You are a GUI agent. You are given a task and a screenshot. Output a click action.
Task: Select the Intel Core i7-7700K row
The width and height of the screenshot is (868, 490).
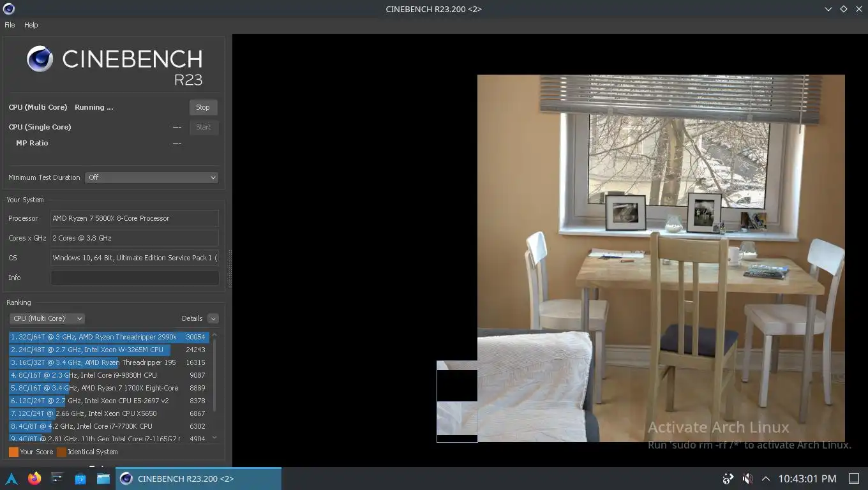pyautogui.click(x=108, y=426)
